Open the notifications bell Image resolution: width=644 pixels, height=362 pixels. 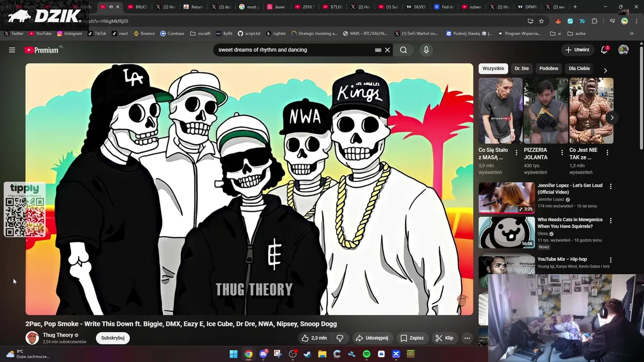604,50
